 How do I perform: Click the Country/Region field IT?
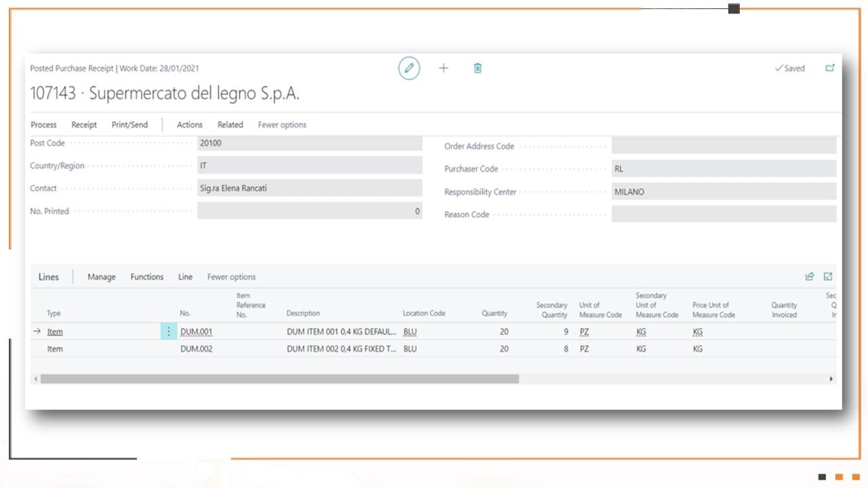(310, 165)
